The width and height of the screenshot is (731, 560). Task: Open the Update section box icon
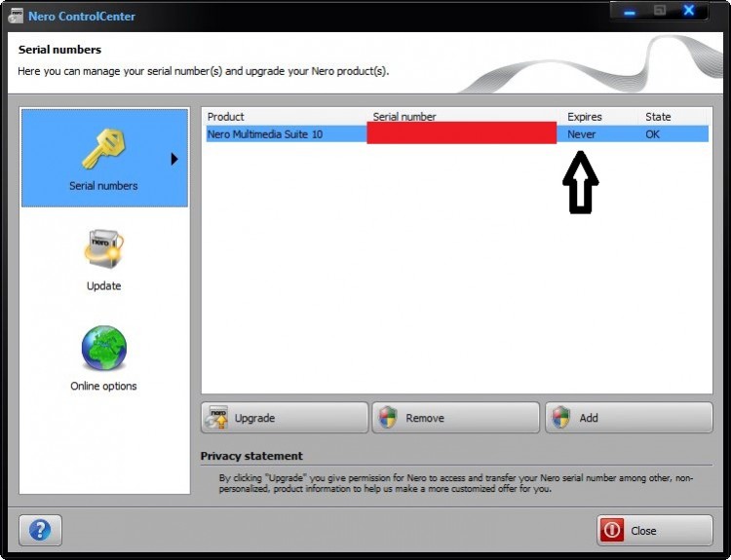pos(103,248)
